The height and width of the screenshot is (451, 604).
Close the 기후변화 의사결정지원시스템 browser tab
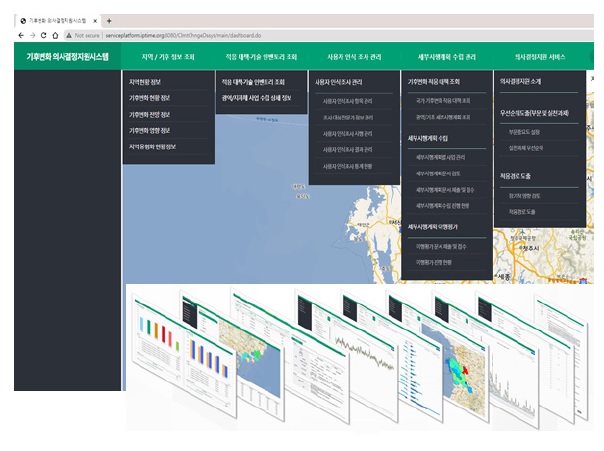coord(95,21)
